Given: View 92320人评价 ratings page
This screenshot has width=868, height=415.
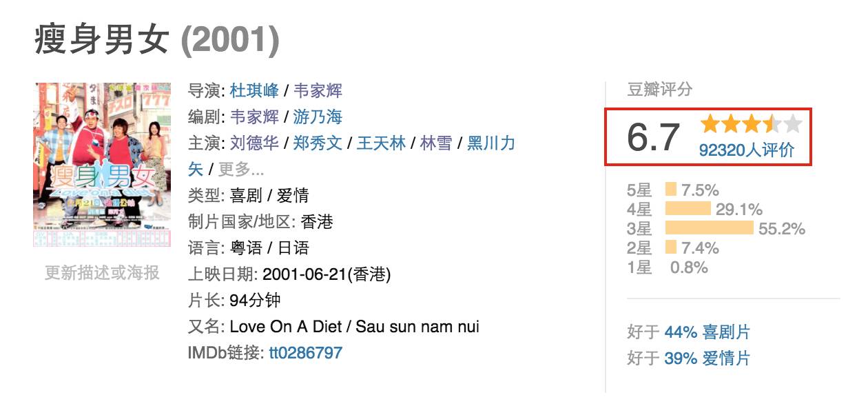Looking at the screenshot, I should (747, 150).
